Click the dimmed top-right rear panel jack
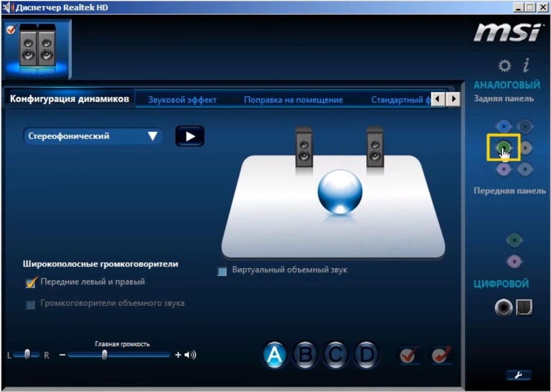The image size is (551, 392). point(525,126)
